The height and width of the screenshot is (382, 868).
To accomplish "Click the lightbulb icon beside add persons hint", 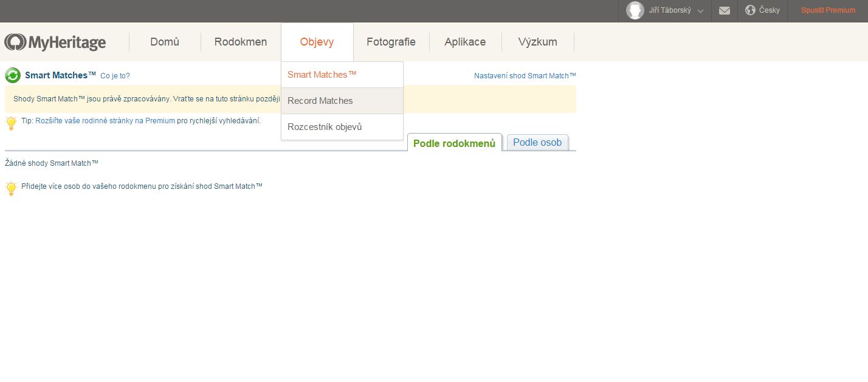I will (11, 188).
